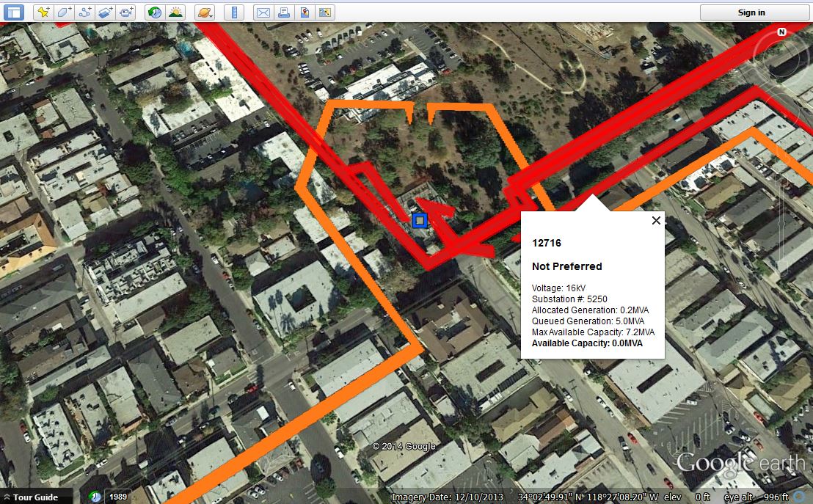
Task: Toggle sunlight across the landscape
Action: pos(175,12)
